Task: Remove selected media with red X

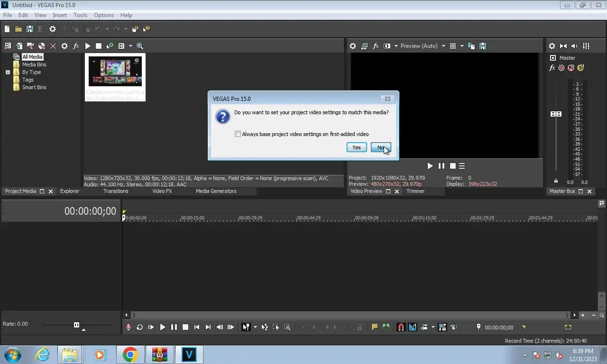Action: pos(53,46)
